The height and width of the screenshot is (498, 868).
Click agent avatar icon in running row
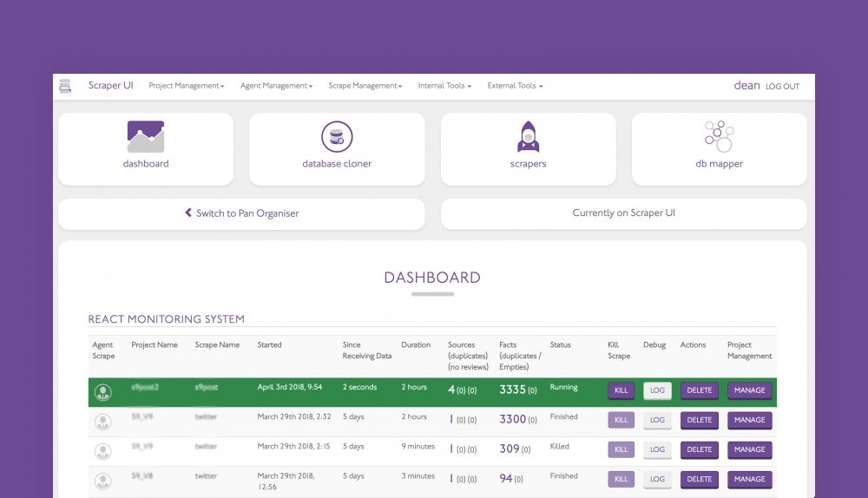[x=103, y=392]
